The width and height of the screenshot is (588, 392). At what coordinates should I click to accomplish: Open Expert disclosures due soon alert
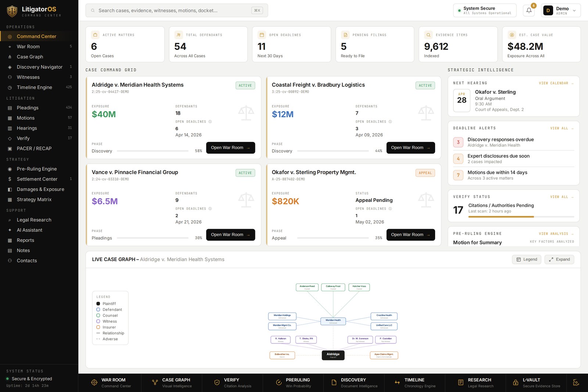point(514,159)
